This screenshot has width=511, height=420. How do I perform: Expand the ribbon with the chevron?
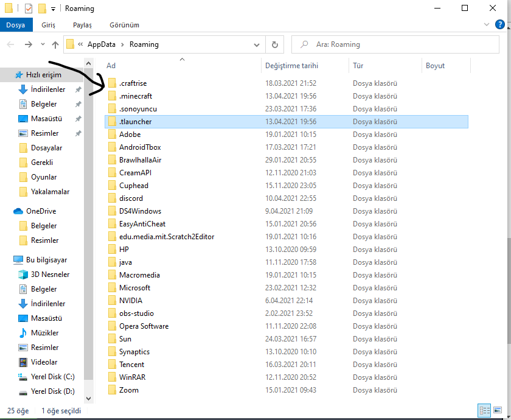(487, 24)
